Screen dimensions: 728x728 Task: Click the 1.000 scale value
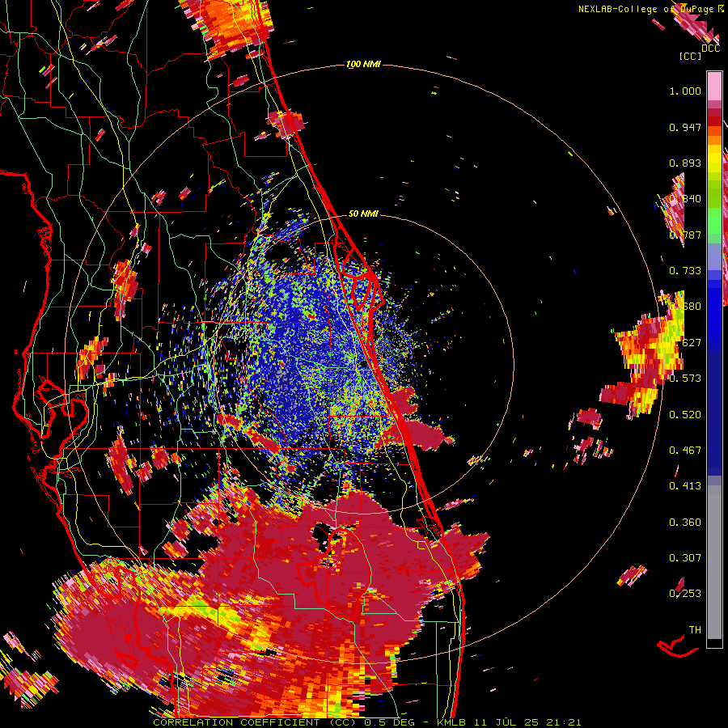click(x=685, y=91)
